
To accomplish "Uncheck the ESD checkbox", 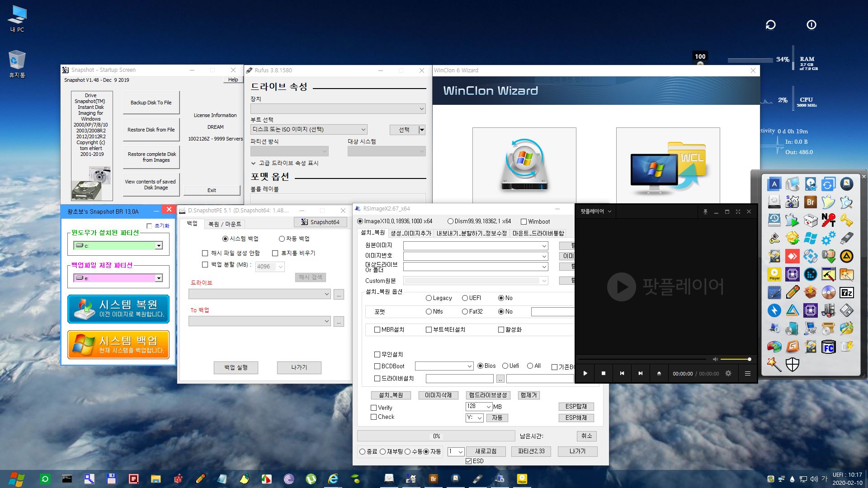I will point(469,461).
